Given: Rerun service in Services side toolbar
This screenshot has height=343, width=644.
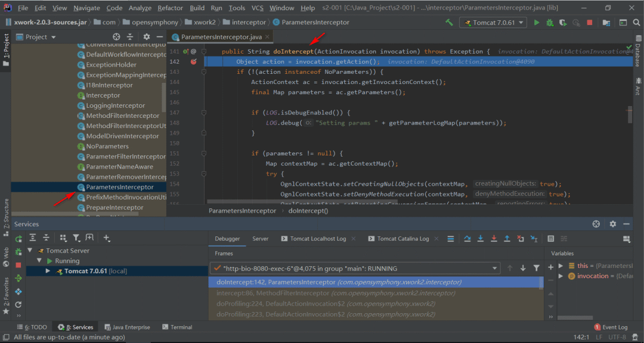Looking at the screenshot, I should [18, 239].
